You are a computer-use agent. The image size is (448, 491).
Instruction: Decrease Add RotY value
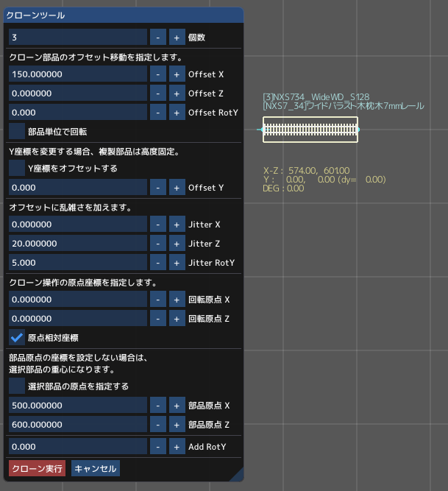pyautogui.click(x=158, y=447)
